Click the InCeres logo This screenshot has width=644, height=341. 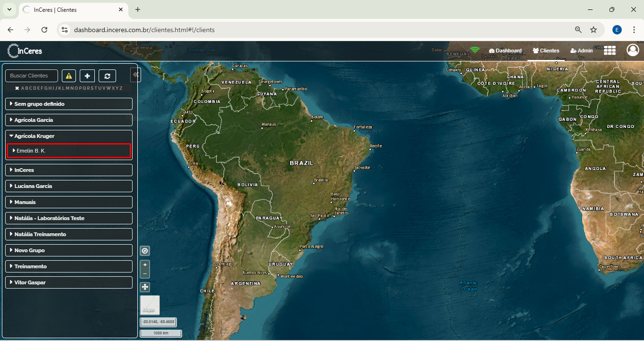point(25,51)
